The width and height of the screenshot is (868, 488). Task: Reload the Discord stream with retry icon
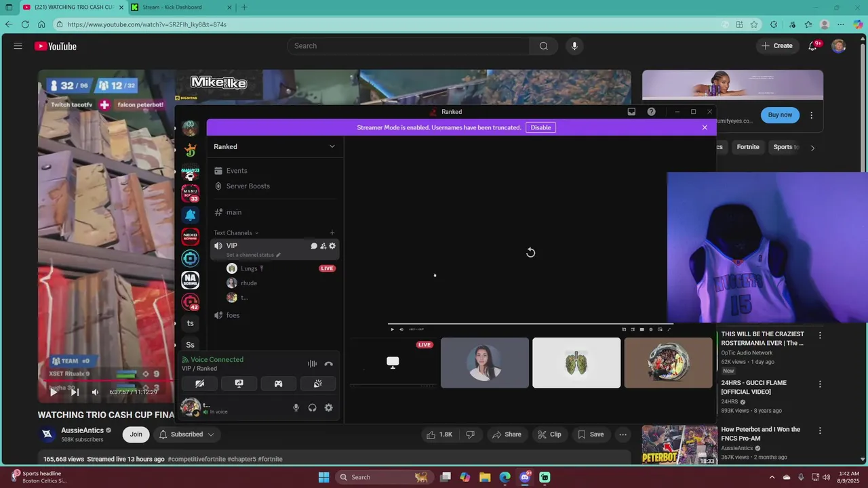pyautogui.click(x=530, y=253)
